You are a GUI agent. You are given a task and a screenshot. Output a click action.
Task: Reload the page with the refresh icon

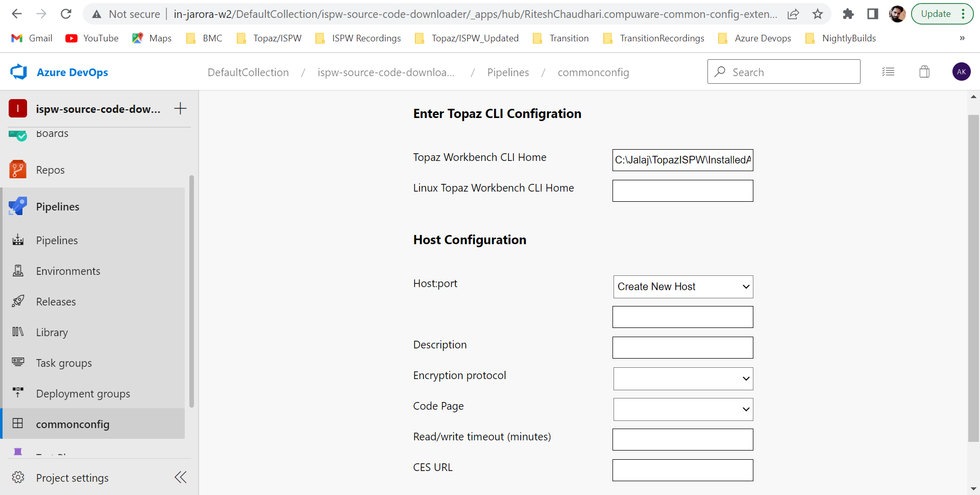66,14
